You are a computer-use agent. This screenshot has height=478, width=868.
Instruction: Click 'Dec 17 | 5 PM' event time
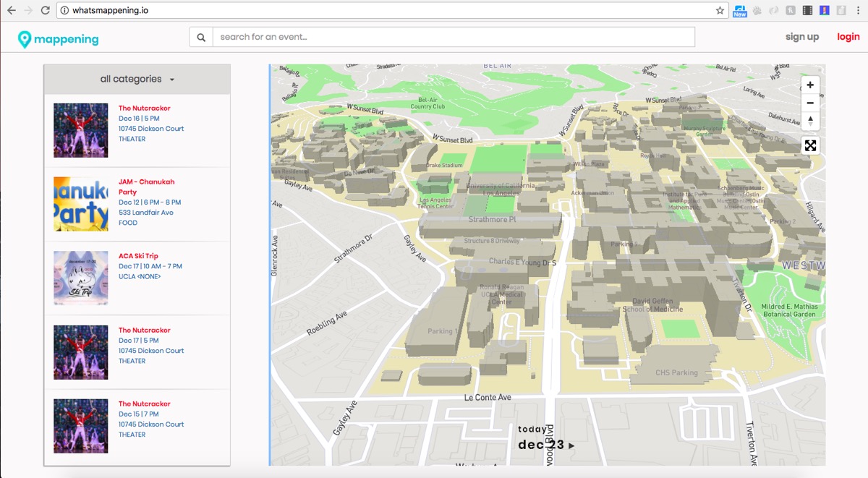[139, 341]
